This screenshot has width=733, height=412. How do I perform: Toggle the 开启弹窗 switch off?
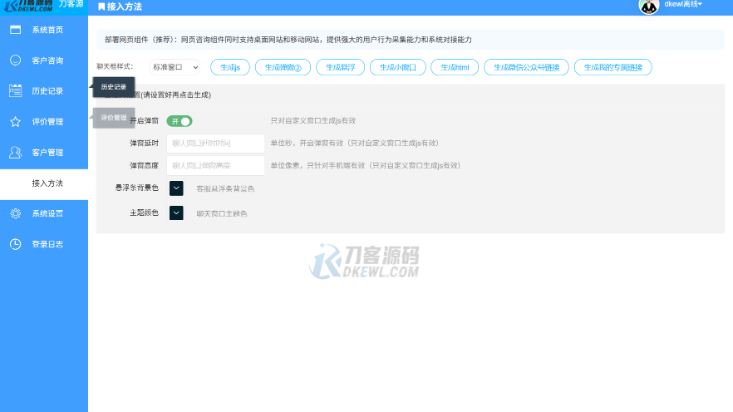179,121
